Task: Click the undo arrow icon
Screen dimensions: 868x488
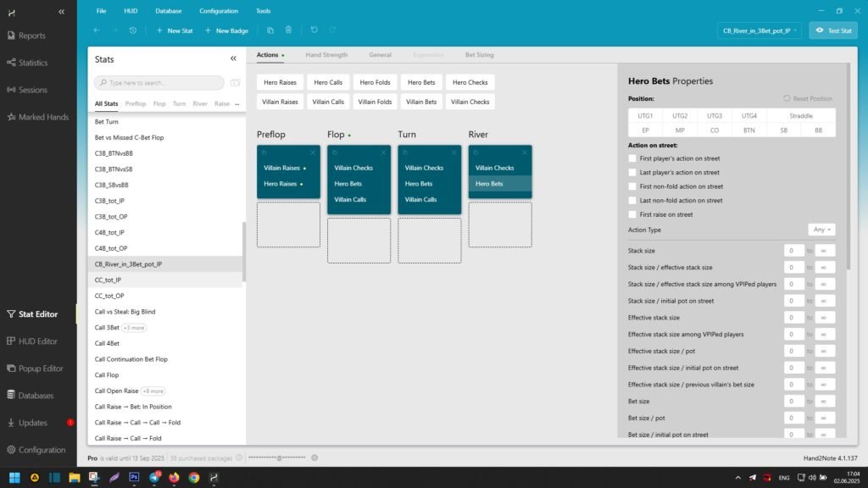Action: pyautogui.click(x=314, y=30)
